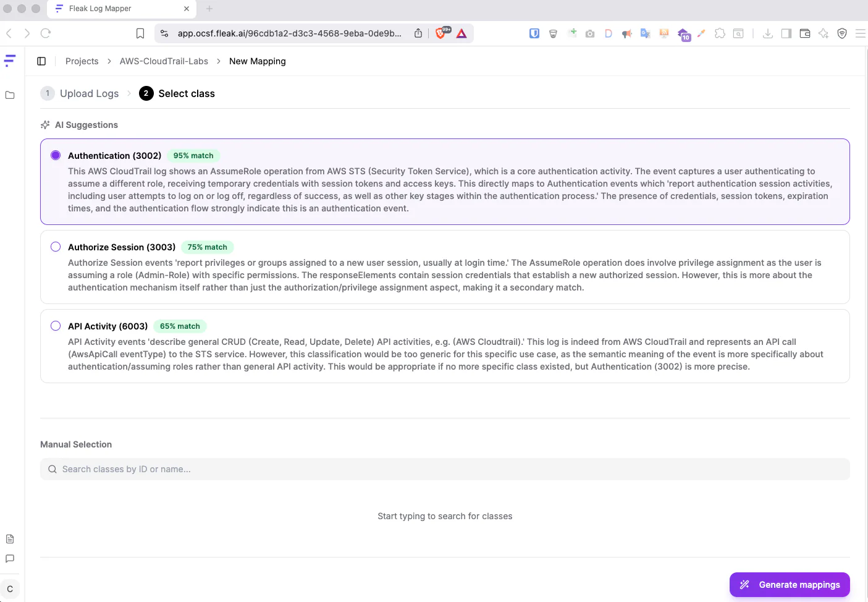This screenshot has width=868, height=602.
Task: Open the Brave Wallet icon
Action: [805, 33]
